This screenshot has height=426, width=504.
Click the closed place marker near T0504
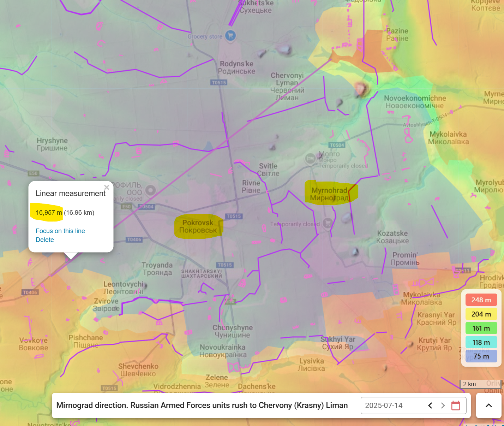[151, 190]
